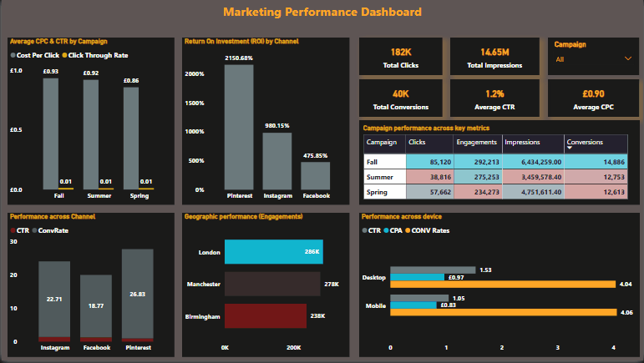Sort table by Impressions column header
The height and width of the screenshot is (363, 644).
coord(533,144)
